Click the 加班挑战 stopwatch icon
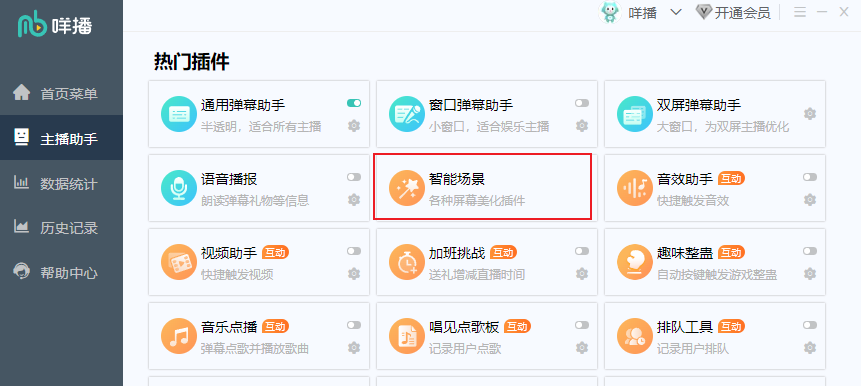This screenshot has height=386, width=861. click(407, 262)
